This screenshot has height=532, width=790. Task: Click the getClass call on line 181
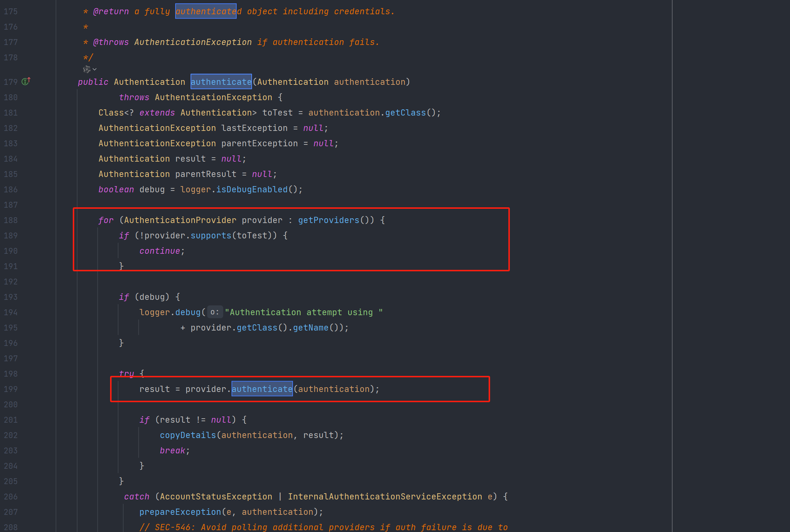pyautogui.click(x=405, y=113)
